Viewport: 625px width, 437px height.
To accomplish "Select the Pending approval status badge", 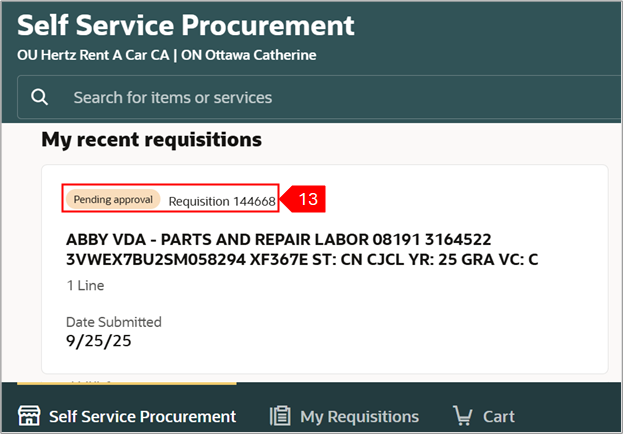I will pos(113,200).
